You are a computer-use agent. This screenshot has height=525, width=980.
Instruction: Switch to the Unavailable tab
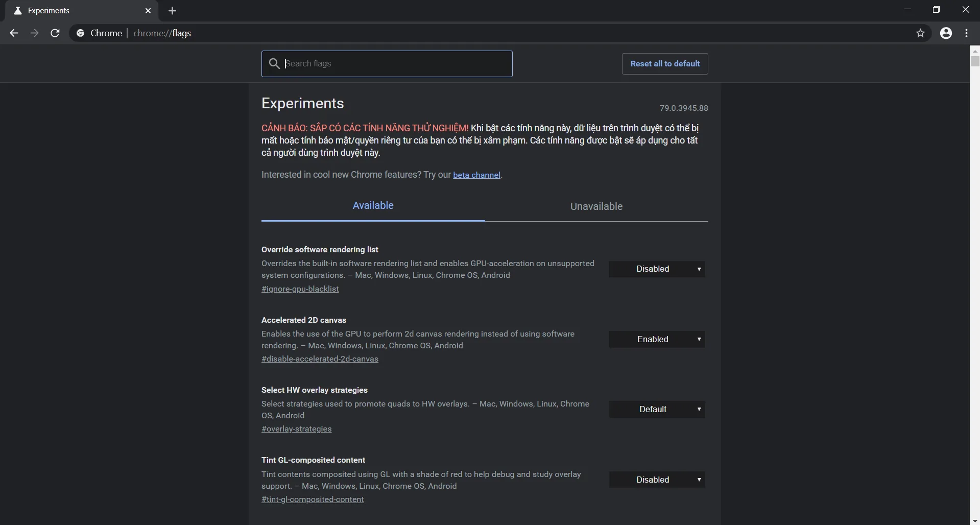click(x=596, y=206)
